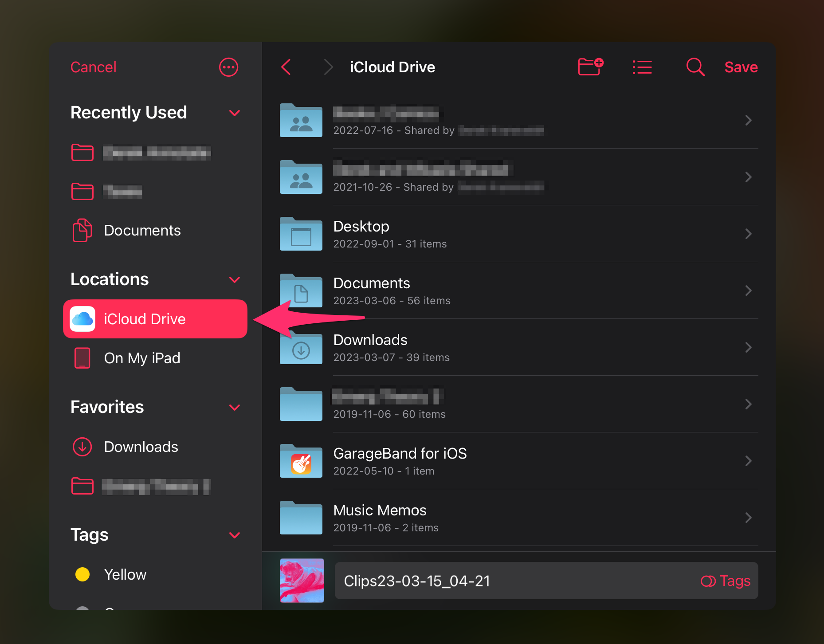The width and height of the screenshot is (824, 644).
Task: Go back using the back chevron arrow
Action: 286,67
